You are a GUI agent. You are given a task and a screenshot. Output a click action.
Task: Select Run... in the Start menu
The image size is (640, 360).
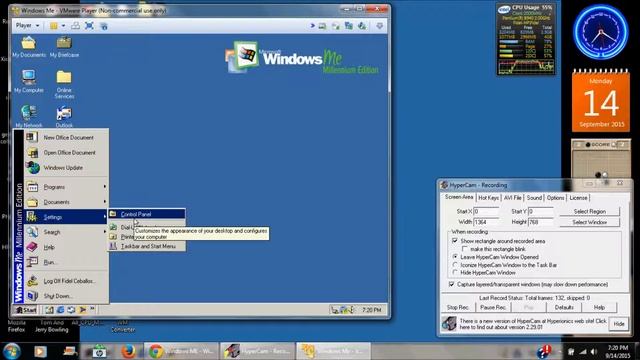click(x=66, y=262)
